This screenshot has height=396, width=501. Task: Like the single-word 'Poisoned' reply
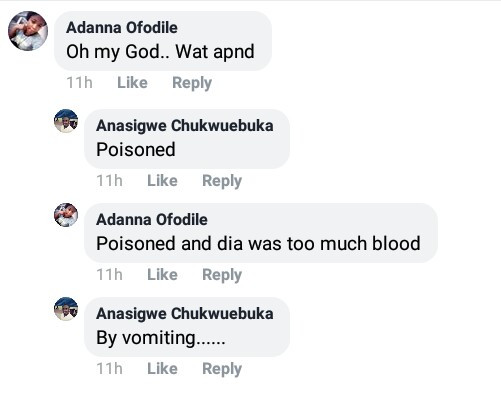point(162,181)
